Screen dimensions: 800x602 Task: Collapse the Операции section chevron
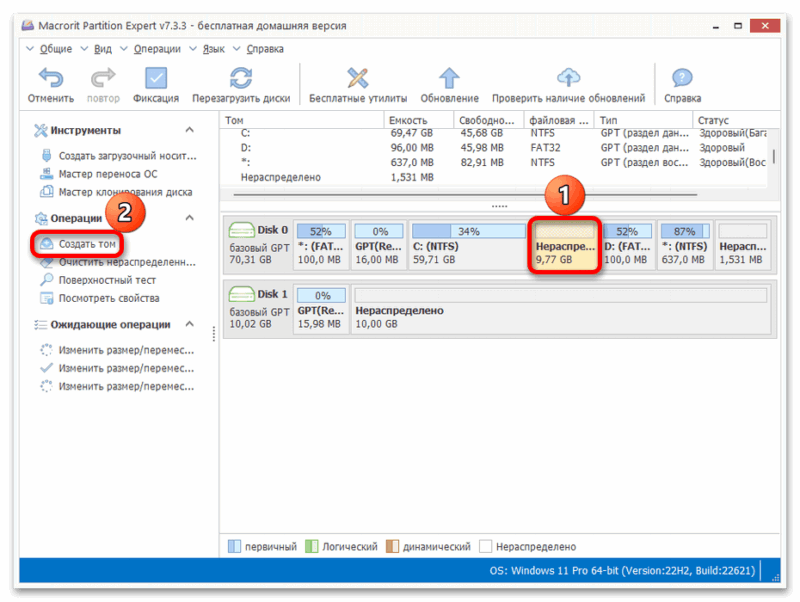(189, 218)
